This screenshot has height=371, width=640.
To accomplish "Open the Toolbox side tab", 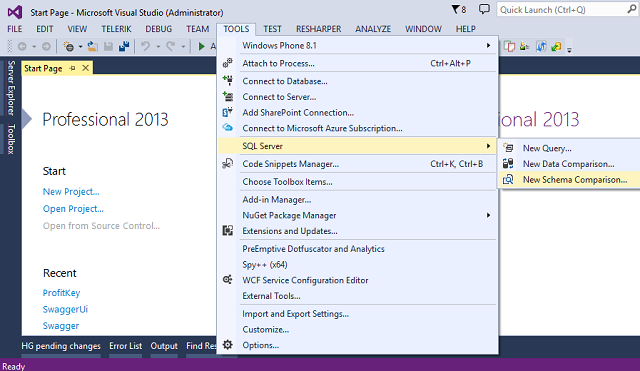I will pos(11,139).
